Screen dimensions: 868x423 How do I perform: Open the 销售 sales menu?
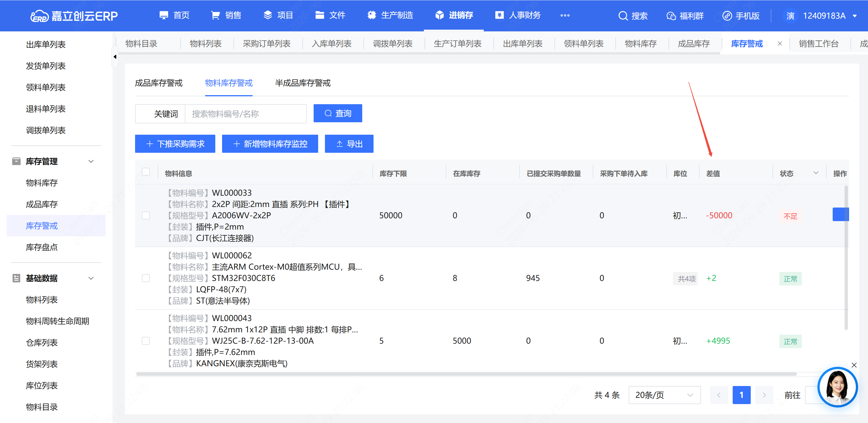[x=226, y=16]
